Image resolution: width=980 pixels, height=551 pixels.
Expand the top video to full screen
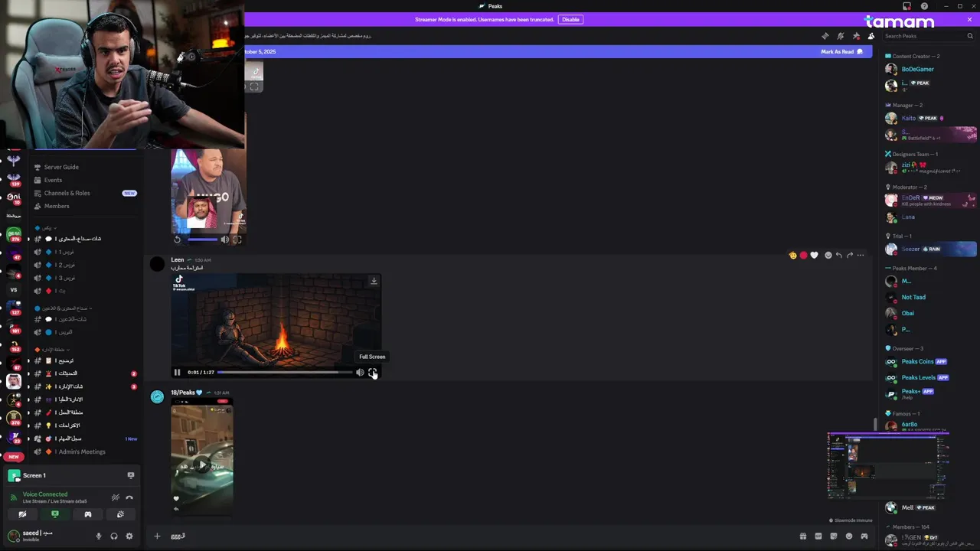tap(237, 240)
